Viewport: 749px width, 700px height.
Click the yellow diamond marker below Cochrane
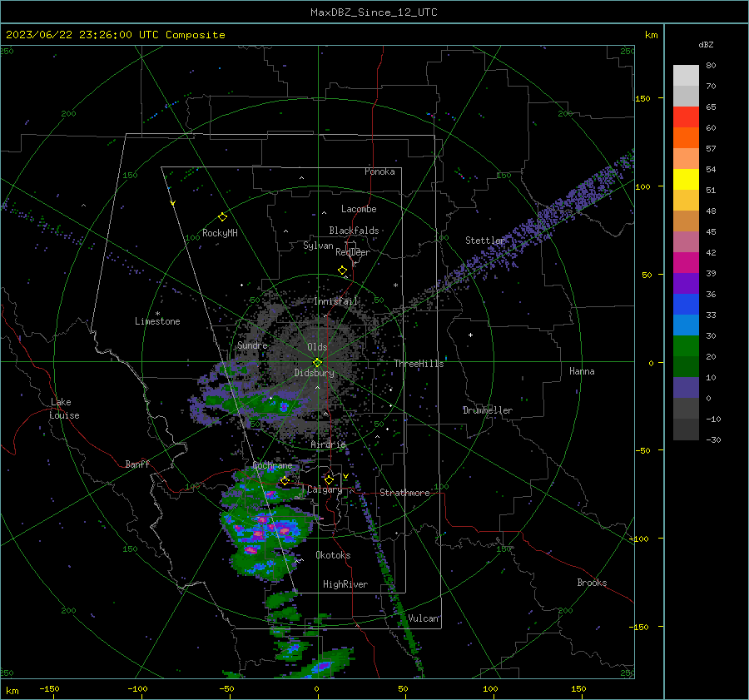click(x=285, y=480)
